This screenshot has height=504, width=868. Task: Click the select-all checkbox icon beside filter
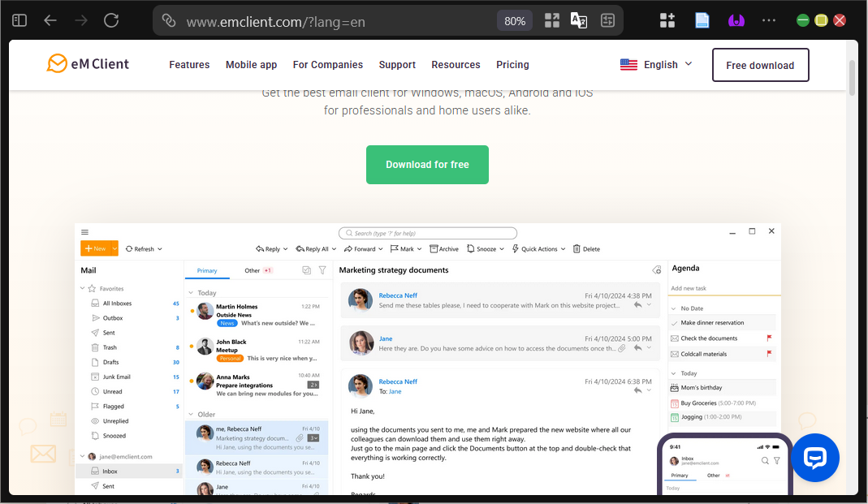(x=307, y=270)
